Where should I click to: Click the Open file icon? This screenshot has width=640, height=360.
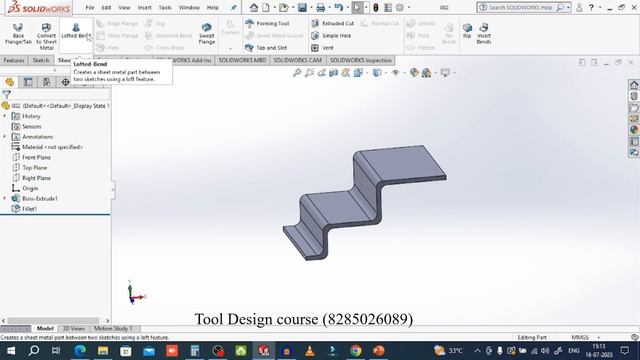point(284,7)
